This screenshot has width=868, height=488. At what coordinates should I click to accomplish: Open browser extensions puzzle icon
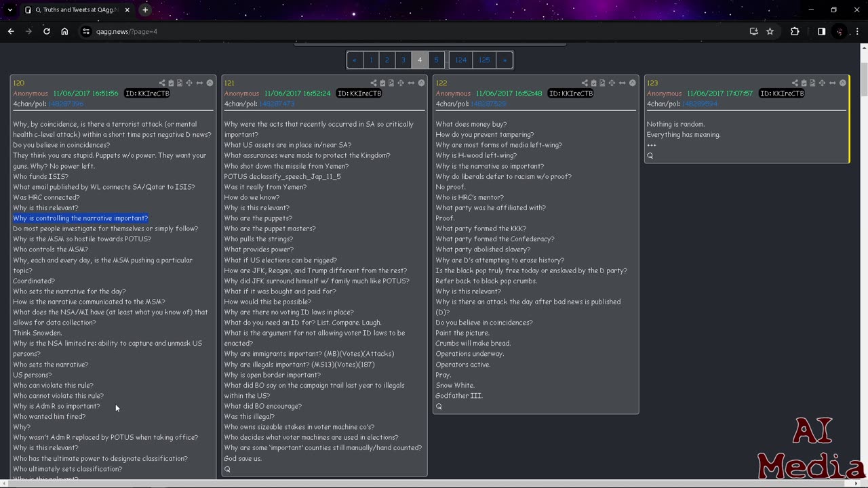[x=795, y=31]
